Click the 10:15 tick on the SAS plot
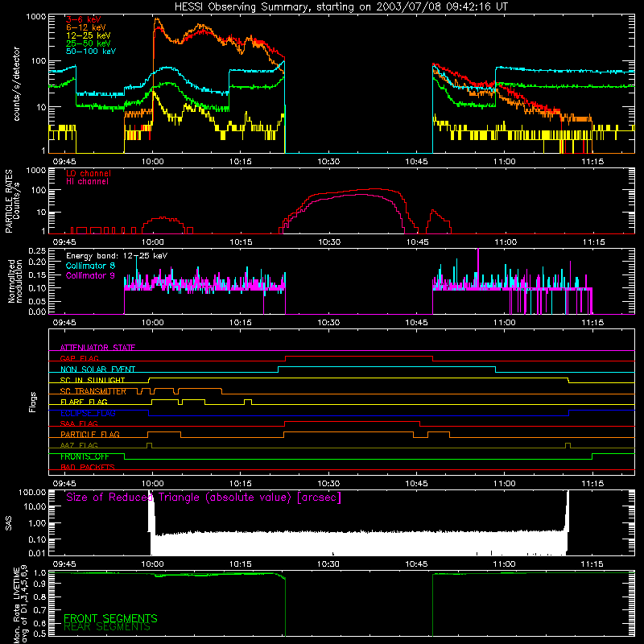The image size is (644, 644). (x=241, y=564)
